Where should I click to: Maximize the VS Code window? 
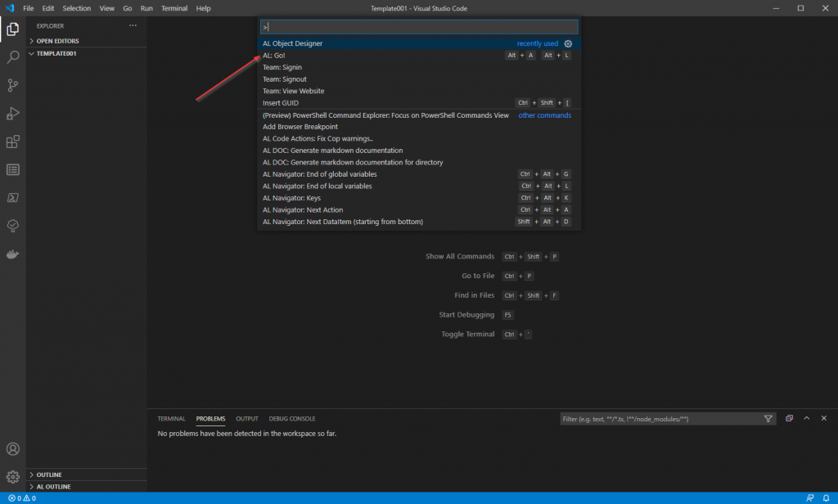[x=800, y=8]
